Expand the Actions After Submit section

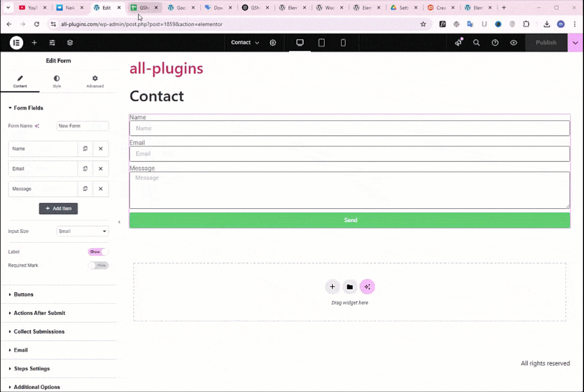click(39, 313)
